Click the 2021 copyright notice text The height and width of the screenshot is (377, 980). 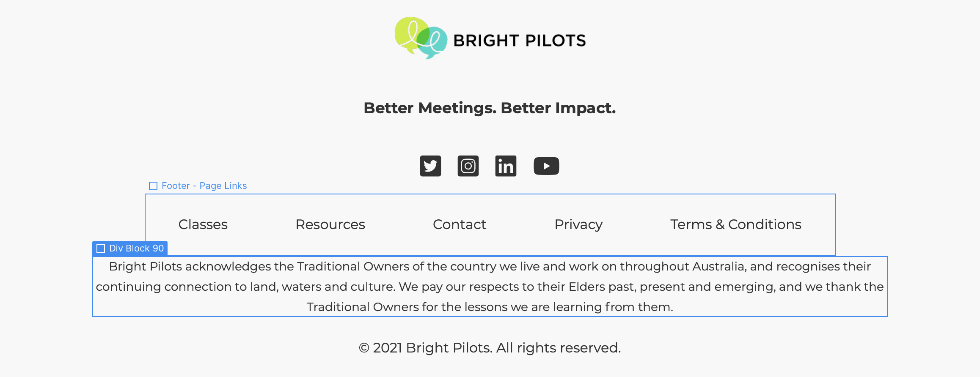click(490, 348)
